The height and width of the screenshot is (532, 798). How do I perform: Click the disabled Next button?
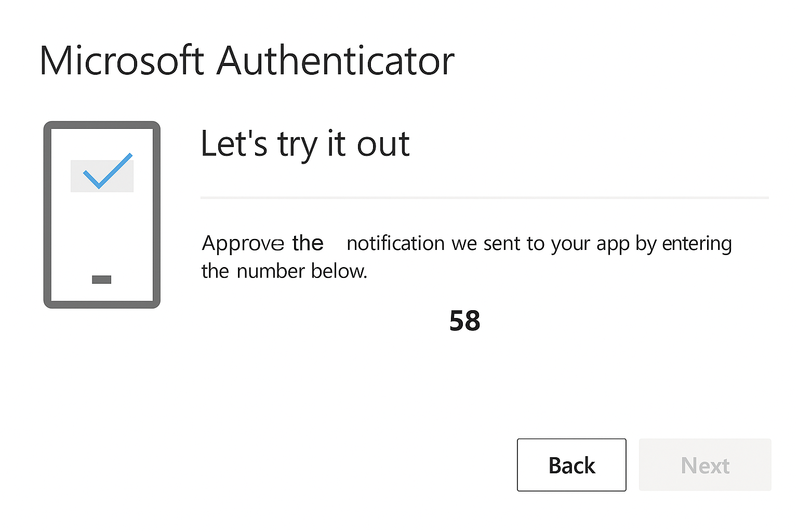(704, 465)
